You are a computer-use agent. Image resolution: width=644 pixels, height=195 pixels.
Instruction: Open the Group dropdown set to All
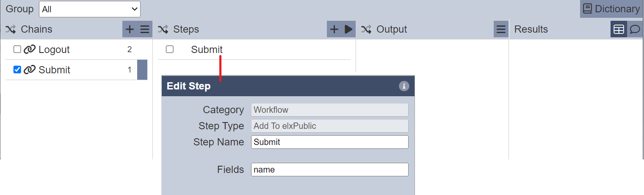[90, 9]
